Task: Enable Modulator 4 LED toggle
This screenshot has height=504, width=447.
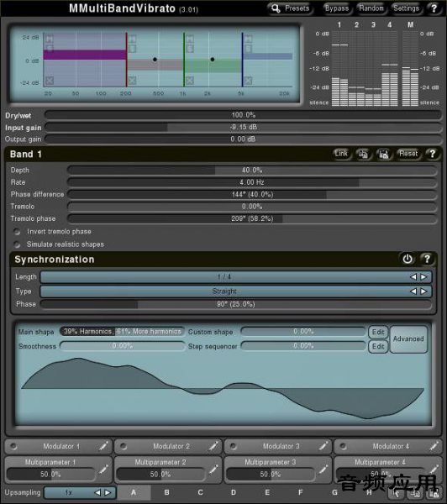Action: (344, 446)
